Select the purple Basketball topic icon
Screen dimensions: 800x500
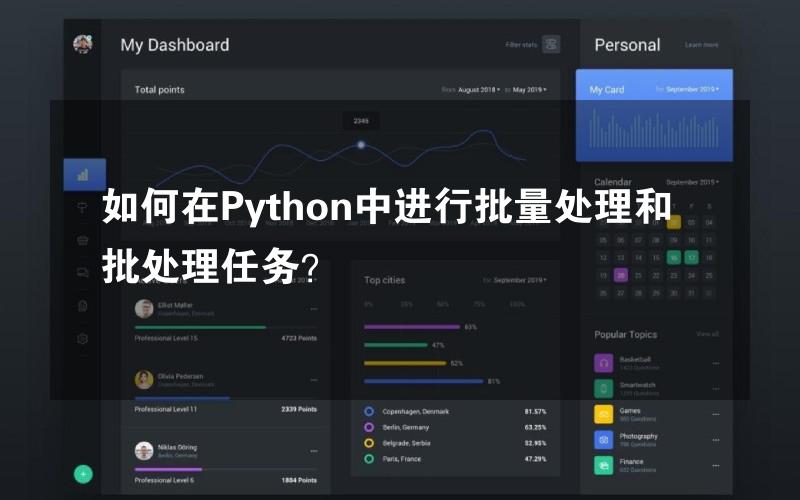603,362
